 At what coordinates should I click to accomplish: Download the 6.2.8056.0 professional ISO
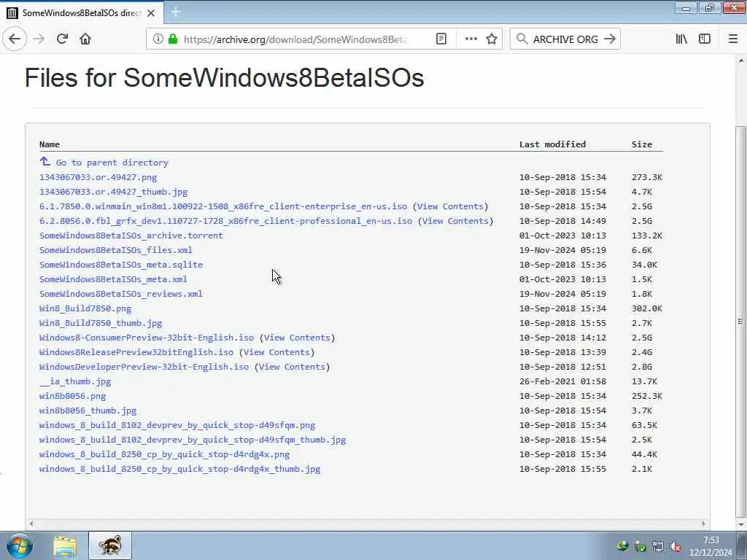(226, 221)
